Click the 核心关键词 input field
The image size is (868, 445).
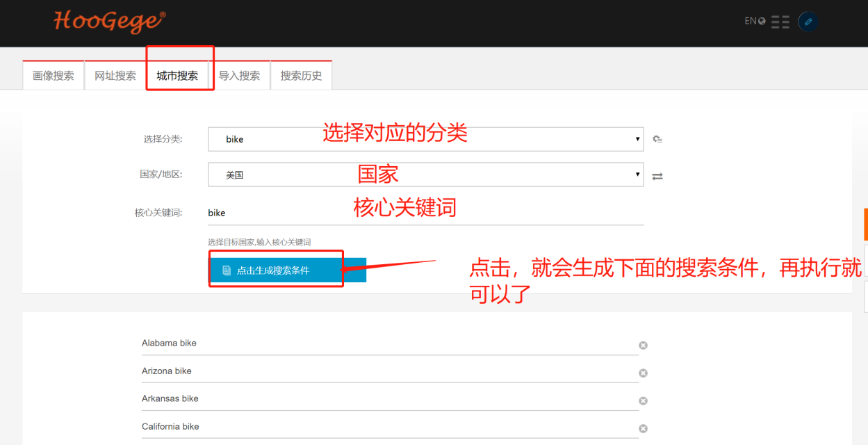[x=425, y=213]
